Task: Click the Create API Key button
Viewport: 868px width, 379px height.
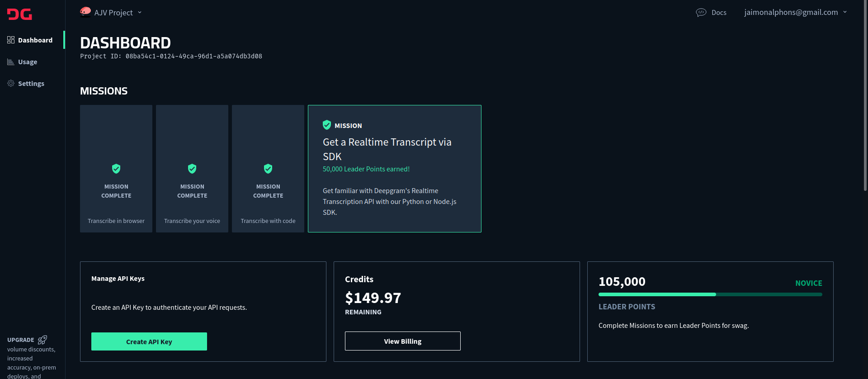Action: (x=149, y=341)
